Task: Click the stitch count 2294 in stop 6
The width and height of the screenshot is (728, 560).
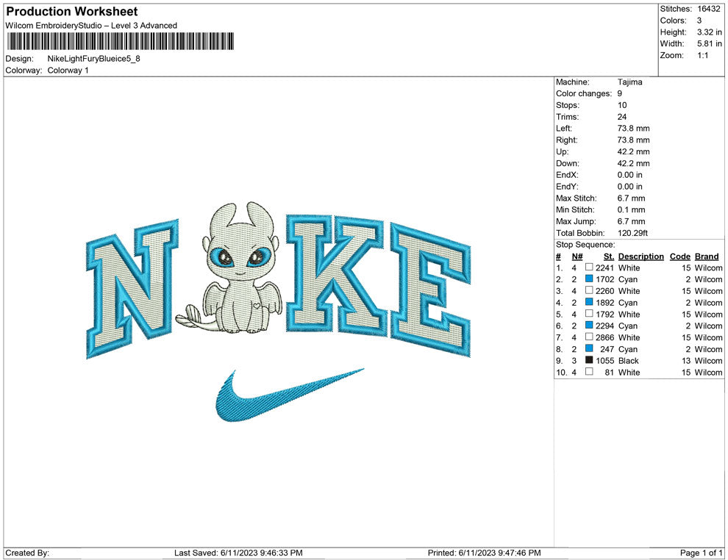Action: [605, 326]
